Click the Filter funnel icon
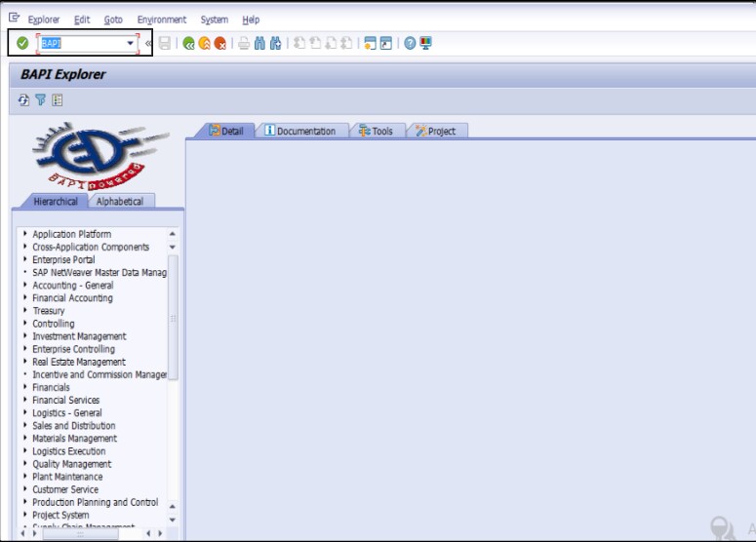Viewport: 756px width, 542px height. pos(41,99)
